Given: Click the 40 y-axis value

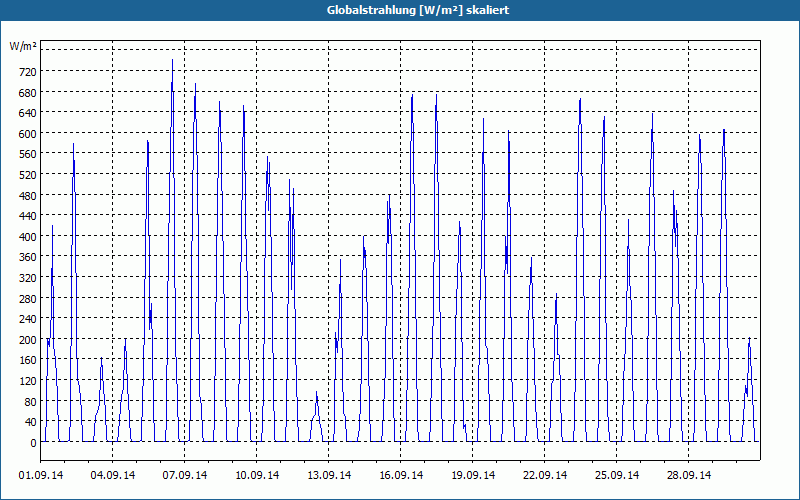Looking at the screenshot, I should pyautogui.click(x=30, y=422).
